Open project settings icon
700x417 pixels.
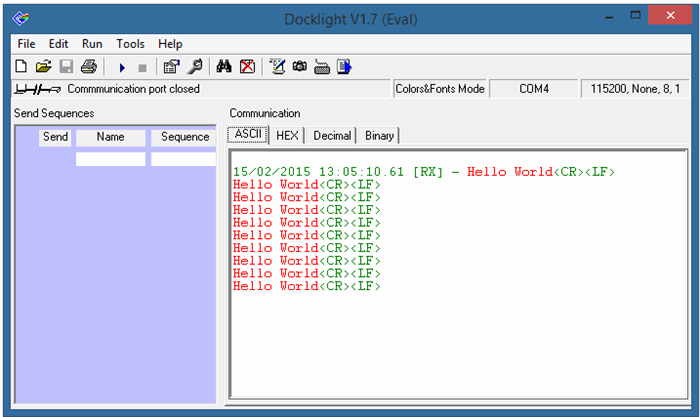click(171, 67)
